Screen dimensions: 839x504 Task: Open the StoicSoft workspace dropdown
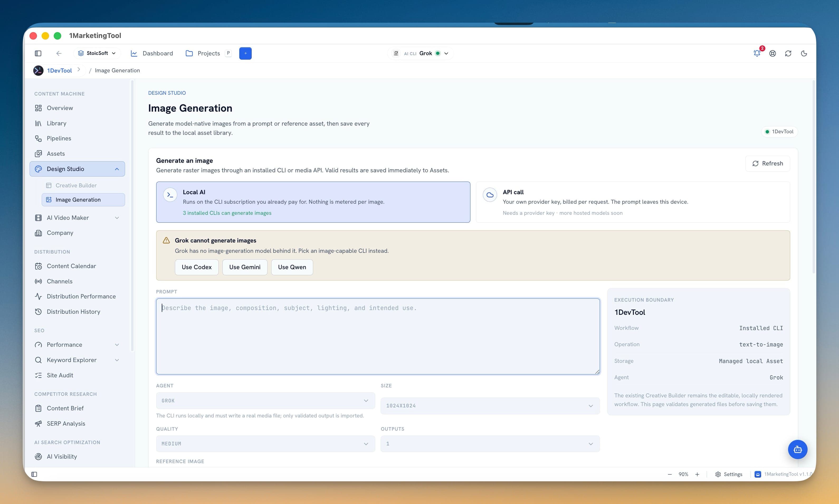pos(97,53)
